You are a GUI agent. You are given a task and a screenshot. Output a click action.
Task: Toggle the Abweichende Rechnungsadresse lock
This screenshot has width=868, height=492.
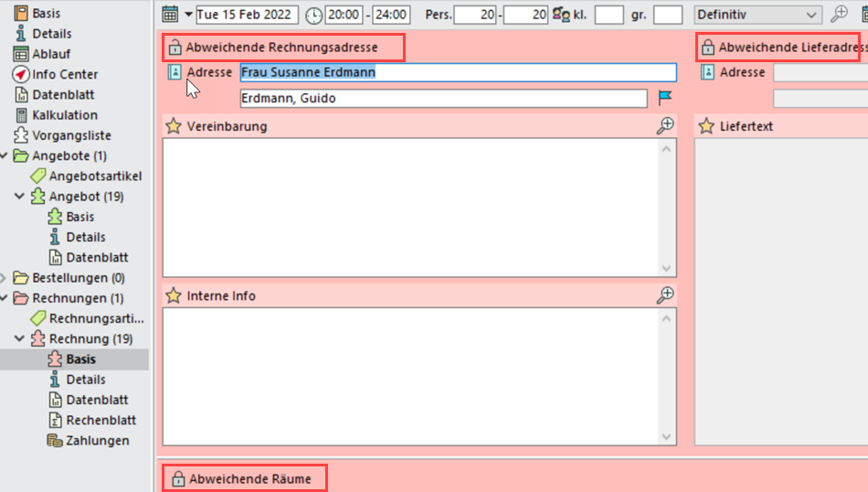[174, 48]
